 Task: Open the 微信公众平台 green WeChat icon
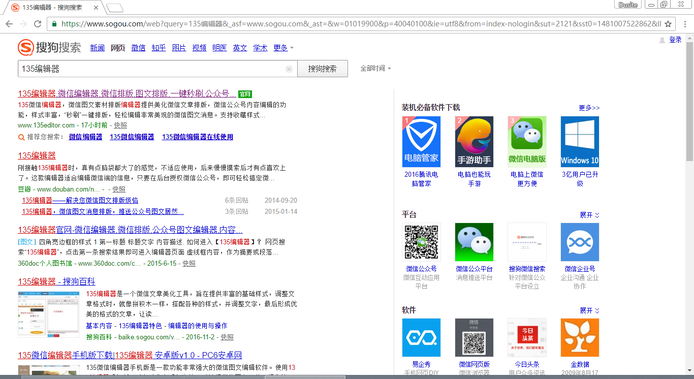[474, 242]
